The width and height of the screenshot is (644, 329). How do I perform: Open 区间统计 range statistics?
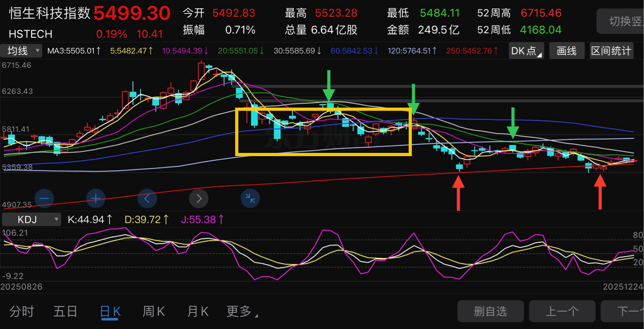[x=611, y=51]
